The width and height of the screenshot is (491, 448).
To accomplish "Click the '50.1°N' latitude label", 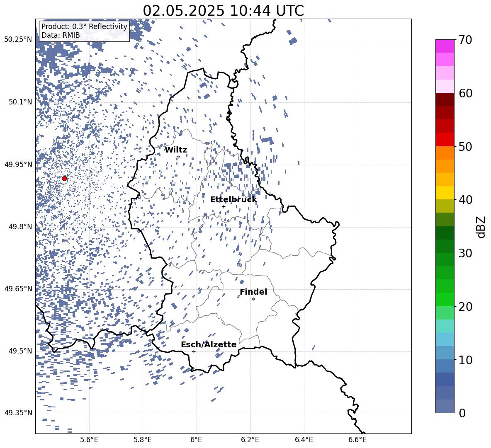I will click(20, 102).
